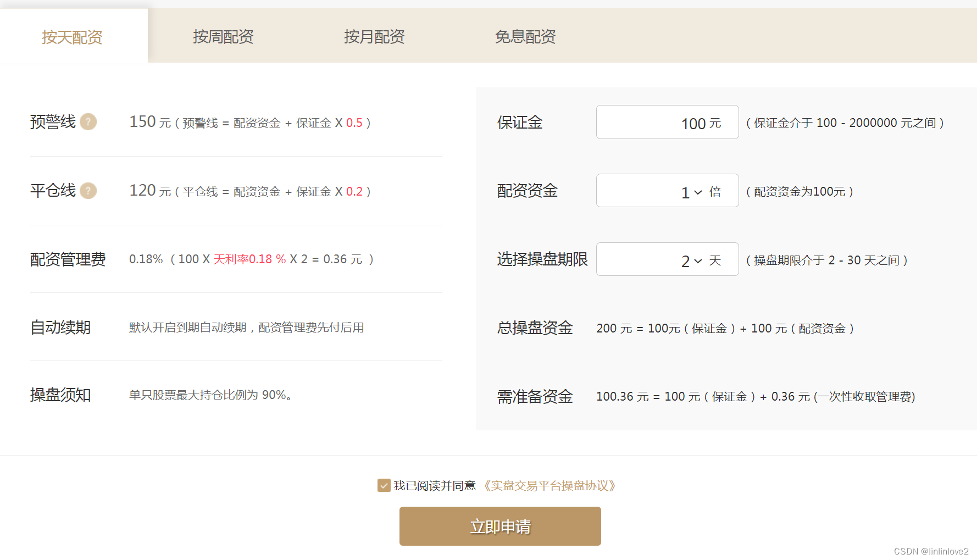
Task: Switch to the 按月配资 tab
Action: pos(374,37)
